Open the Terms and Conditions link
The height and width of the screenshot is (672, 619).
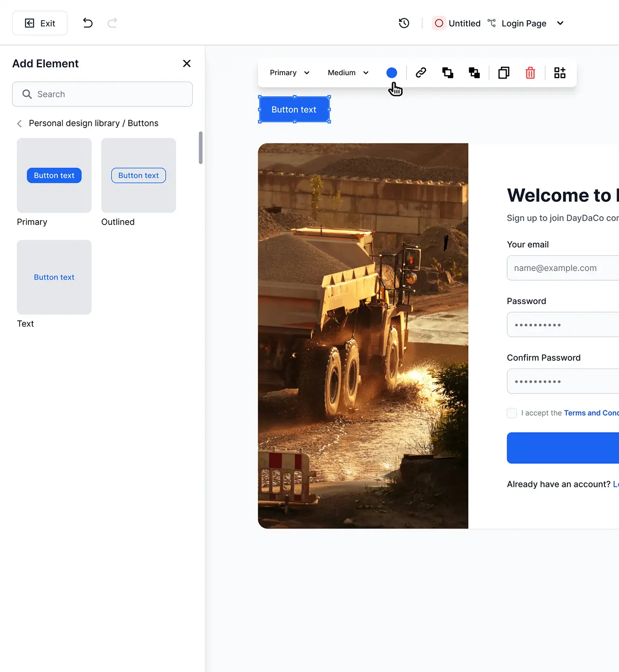(x=591, y=413)
